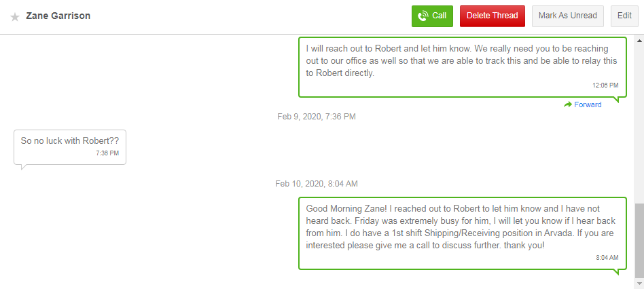Click the Forward link text
Screen dimensions: 644x289
[588, 104]
